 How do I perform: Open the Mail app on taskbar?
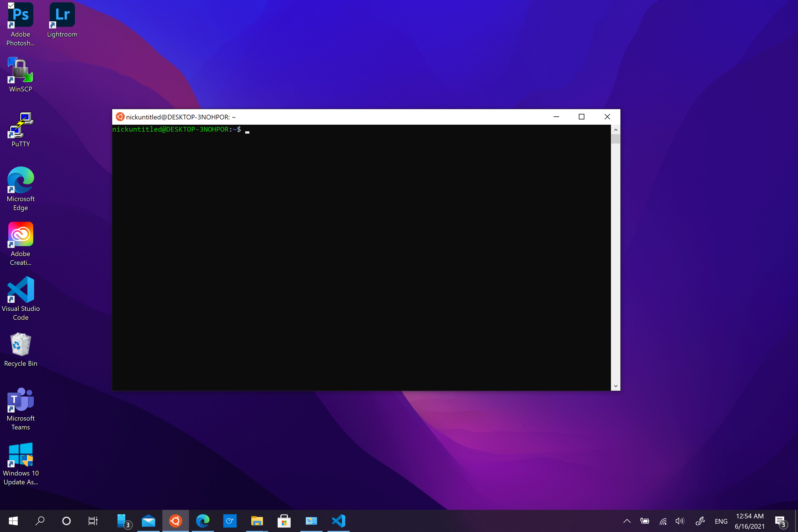(x=149, y=521)
